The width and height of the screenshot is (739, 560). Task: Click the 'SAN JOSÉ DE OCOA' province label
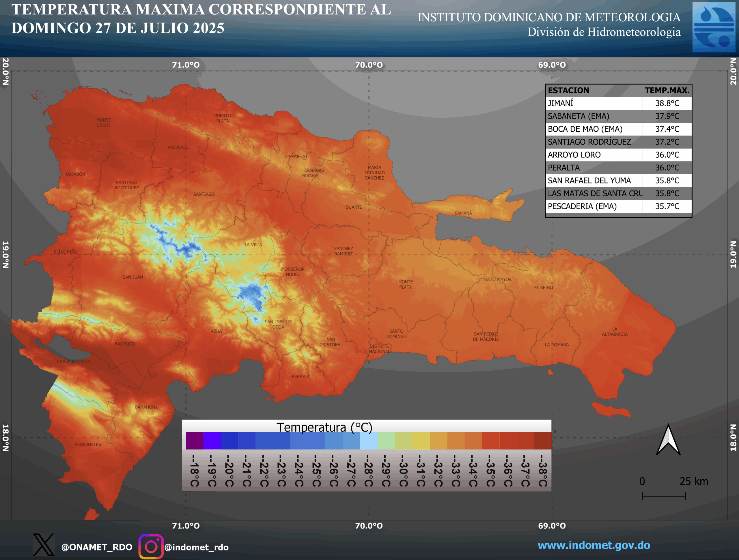click(x=278, y=324)
